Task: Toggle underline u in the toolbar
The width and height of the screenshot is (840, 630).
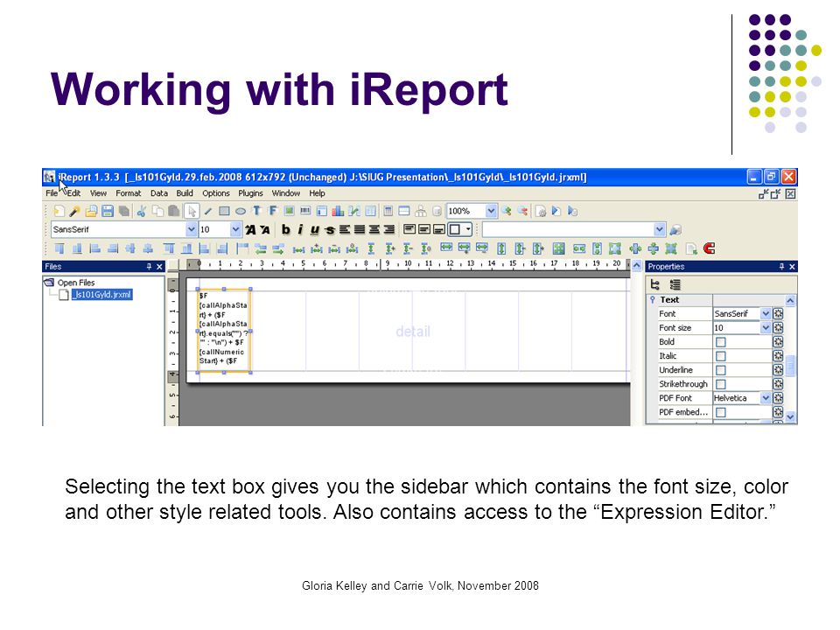Action: 314,230
